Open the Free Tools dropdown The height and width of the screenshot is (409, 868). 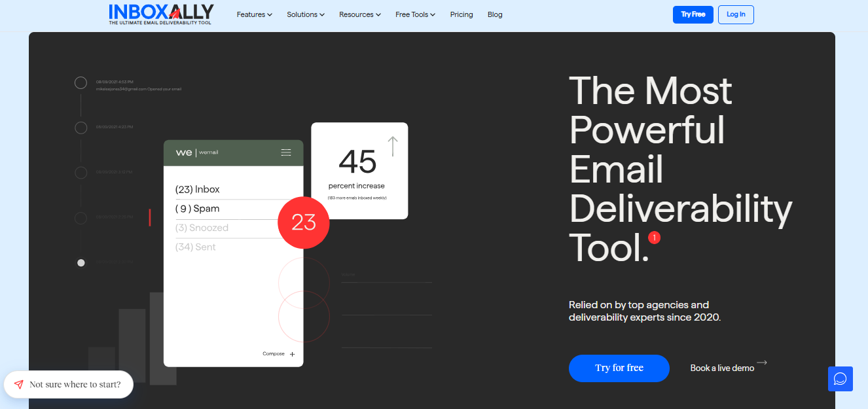415,14
